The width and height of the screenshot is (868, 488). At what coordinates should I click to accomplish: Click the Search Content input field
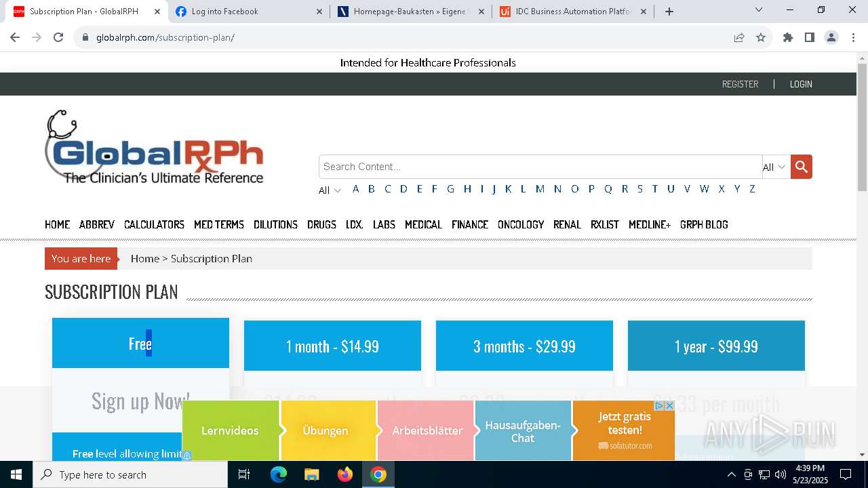(x=540, y=167)
